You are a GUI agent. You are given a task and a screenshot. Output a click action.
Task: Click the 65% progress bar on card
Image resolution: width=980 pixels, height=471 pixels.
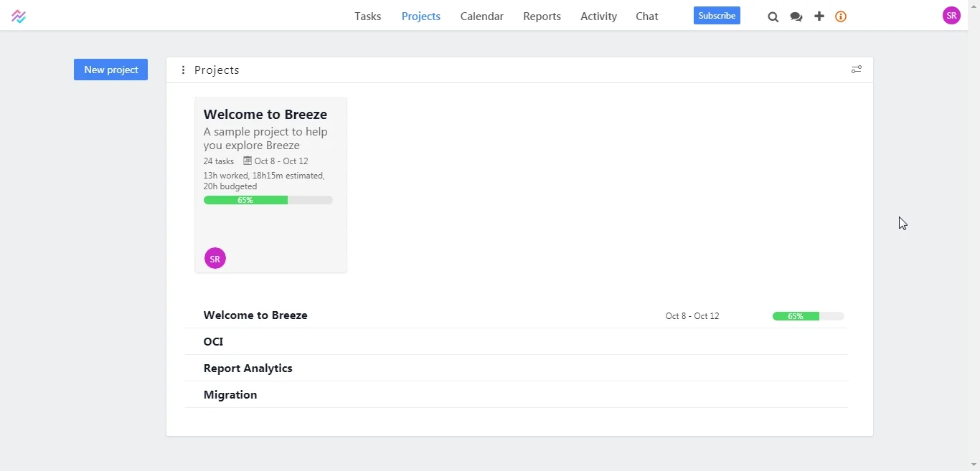point(268,201)
